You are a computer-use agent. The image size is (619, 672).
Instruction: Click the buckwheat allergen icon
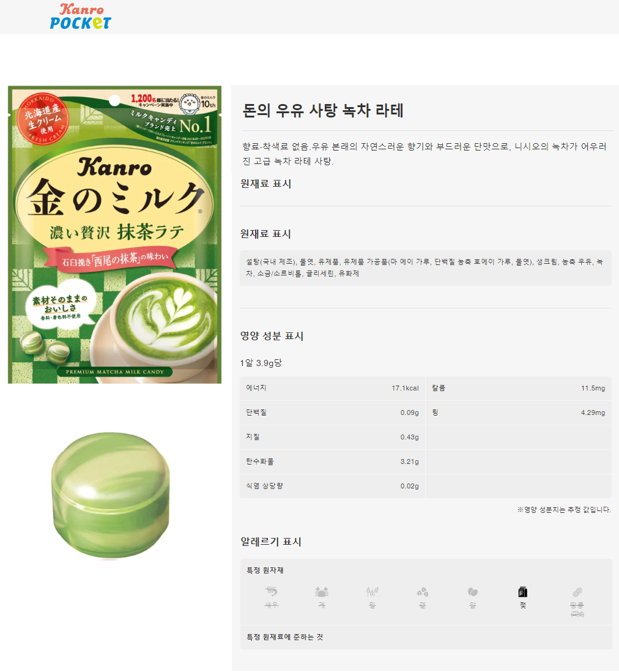[x=423, y=592]
